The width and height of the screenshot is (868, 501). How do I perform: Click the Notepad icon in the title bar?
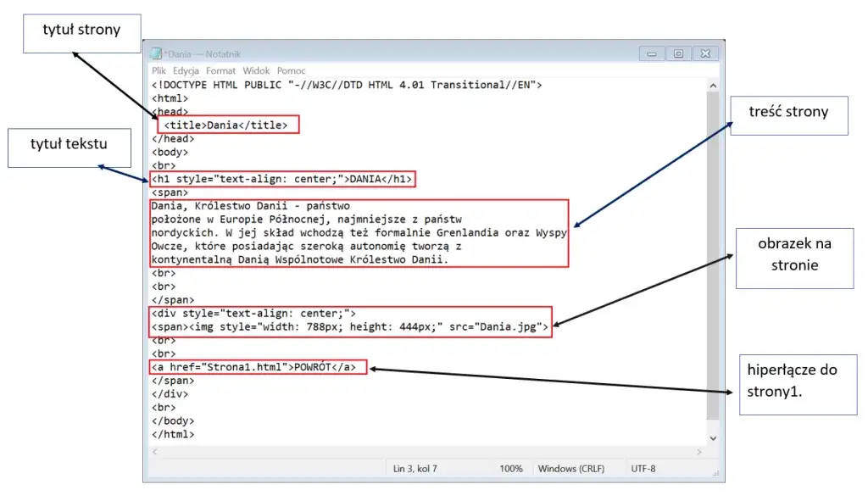pyautogui.click(x=156, y=52)
